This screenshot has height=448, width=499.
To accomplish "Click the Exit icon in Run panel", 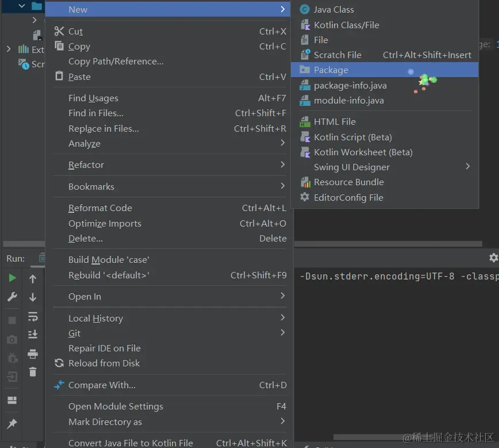I will (x=12, y=377).
